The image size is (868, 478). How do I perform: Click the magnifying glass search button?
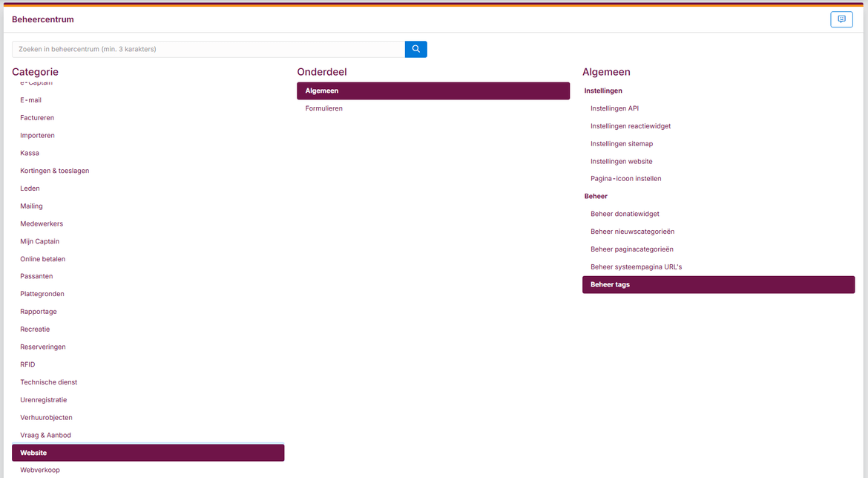415,49
